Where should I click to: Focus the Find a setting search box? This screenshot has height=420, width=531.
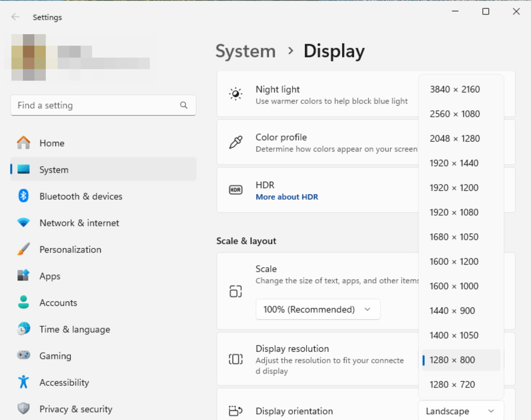(103, 105)
